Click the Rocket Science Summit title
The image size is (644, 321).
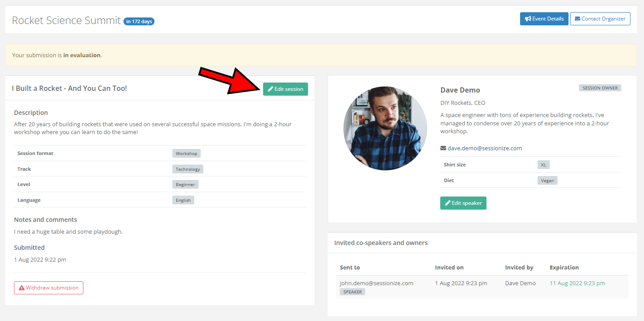[66, 20]
